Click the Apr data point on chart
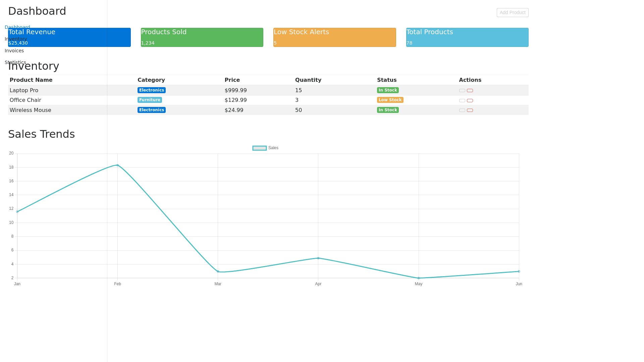The width and height of the screenshot is (644, 362). 318,258
